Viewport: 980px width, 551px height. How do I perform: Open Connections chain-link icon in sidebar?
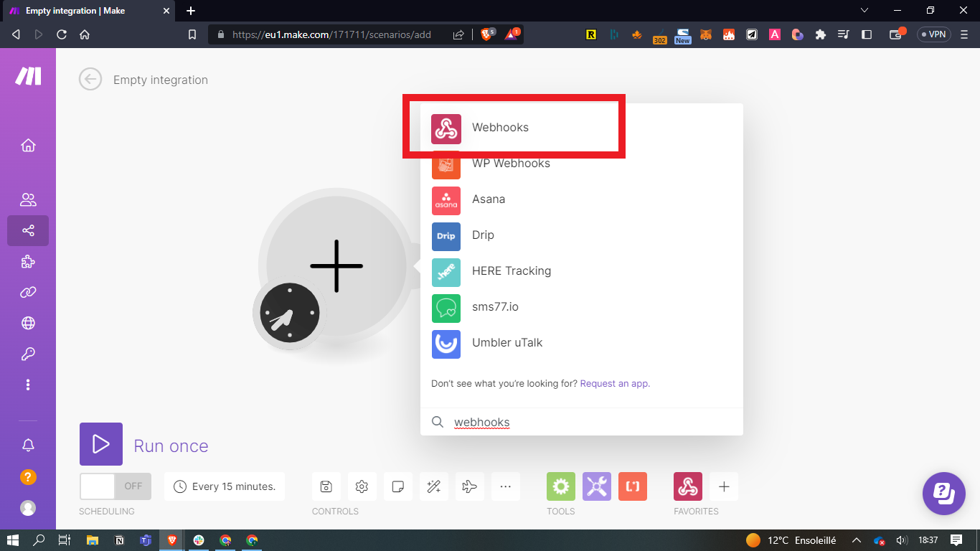coord(28,293)
